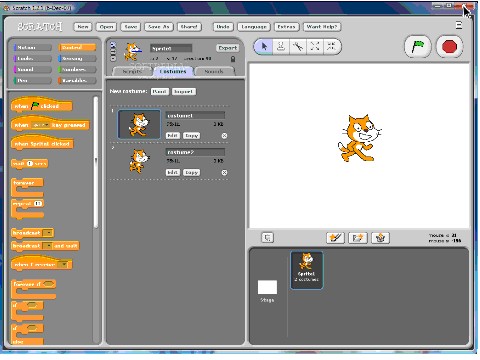Image resolution: width=480 pixels, height=360 pixels.
Task: Click the seconds value in wait block
Action: pyautogui.click(x=30, y=163)
